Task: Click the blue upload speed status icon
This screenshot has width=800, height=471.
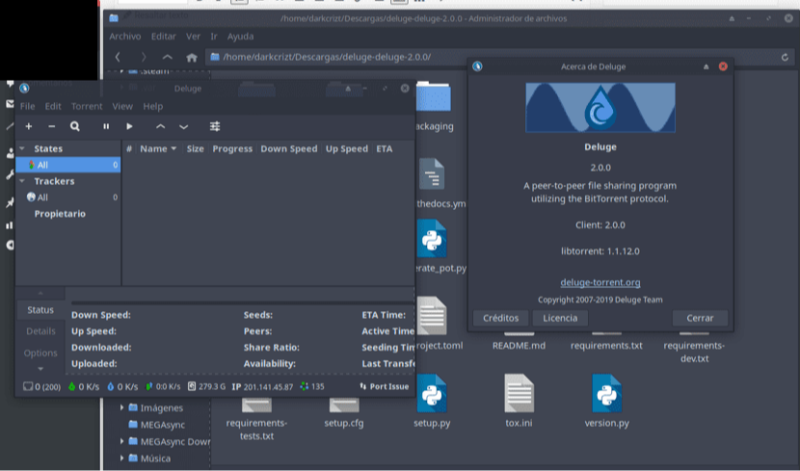Action: [110, 386]
